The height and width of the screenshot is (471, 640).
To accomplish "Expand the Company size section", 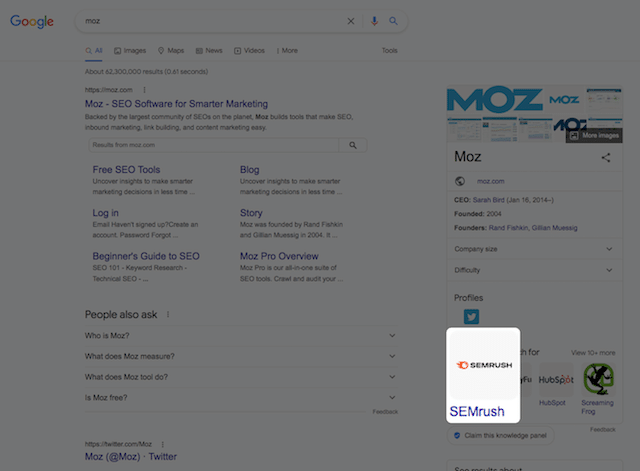I will [x=534, y=248].
